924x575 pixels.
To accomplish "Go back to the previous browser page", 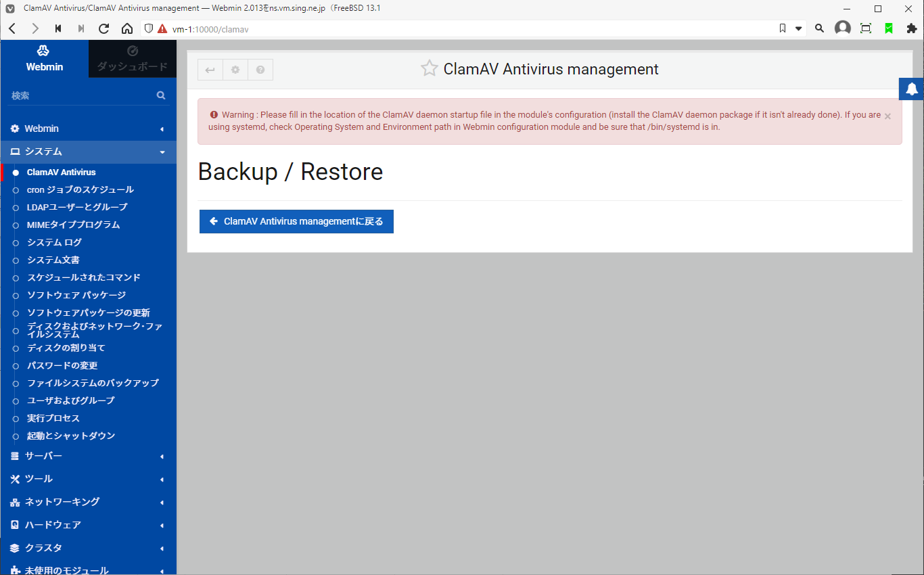I will click(12, 28).
